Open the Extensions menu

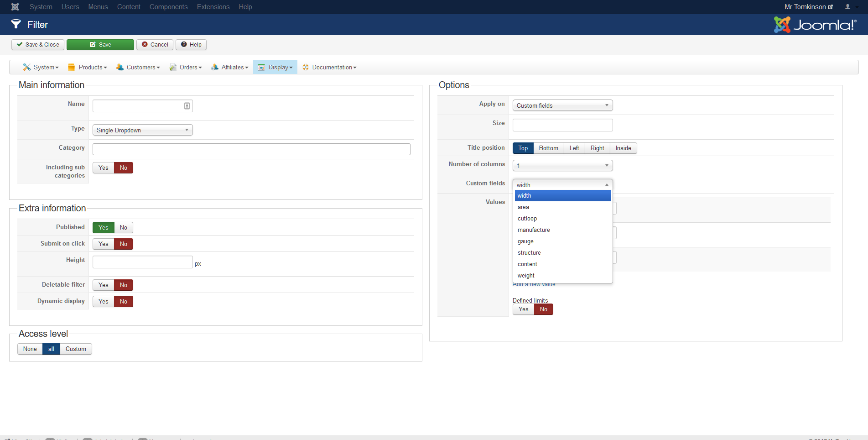[x=213, y=7]
